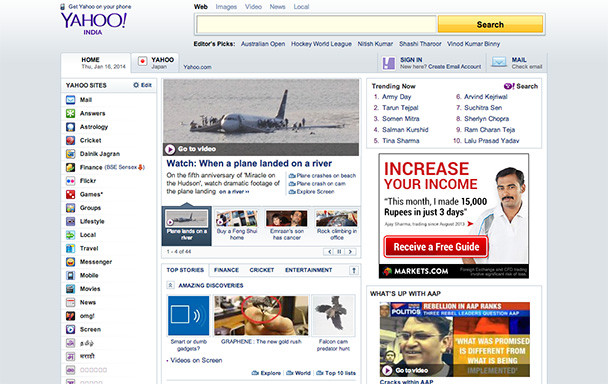Go to next story in carousel
Viewport: 608px width, 384px height.
pyautogui.click(x=351, y=252)
